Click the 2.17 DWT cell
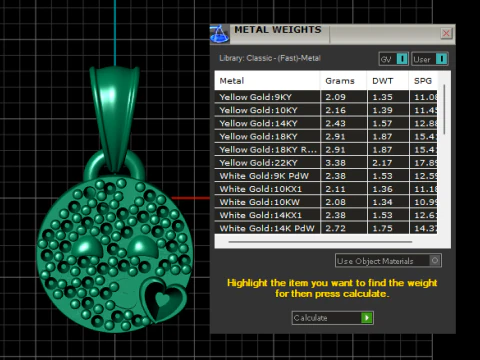 pyautogui.click(x=388, y=163)
